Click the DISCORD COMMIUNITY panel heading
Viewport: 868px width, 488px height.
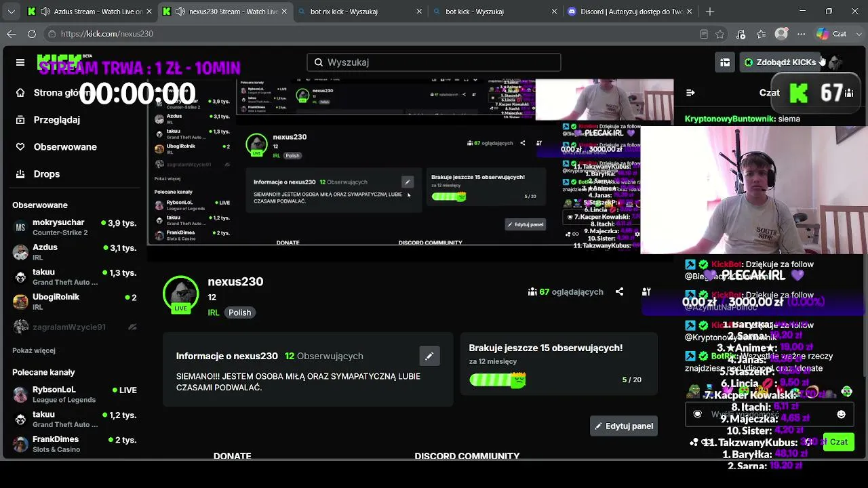point(467,456)
